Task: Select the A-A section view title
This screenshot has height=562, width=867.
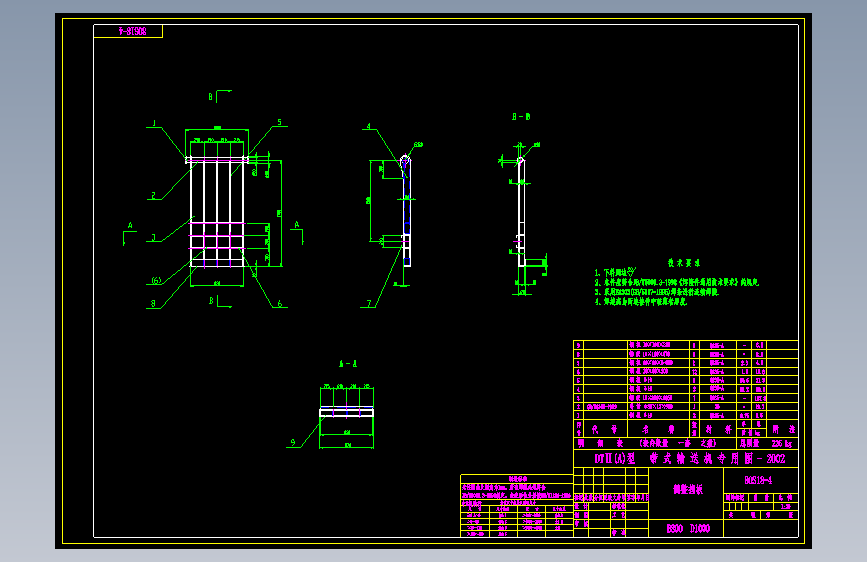Action: coord(348,364)
